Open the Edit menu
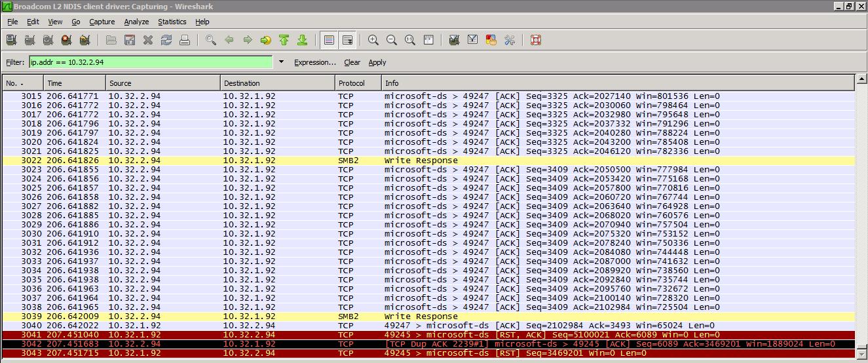This screenshot has height=363, width=868. tap(33, 22)
